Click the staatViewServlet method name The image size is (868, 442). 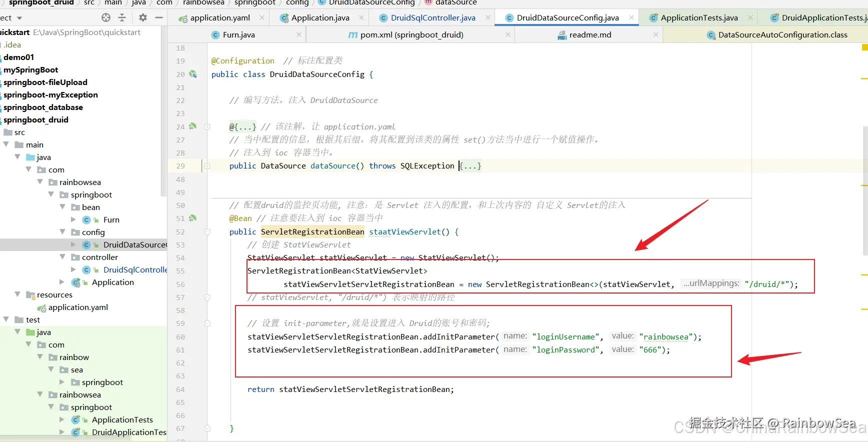[405, 231]
